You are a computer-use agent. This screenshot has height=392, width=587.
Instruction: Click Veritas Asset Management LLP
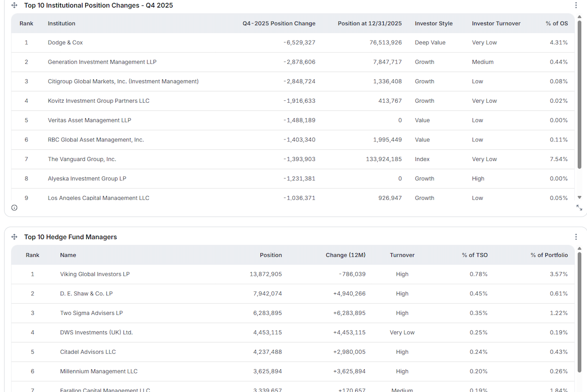click(x=89, y=120)
